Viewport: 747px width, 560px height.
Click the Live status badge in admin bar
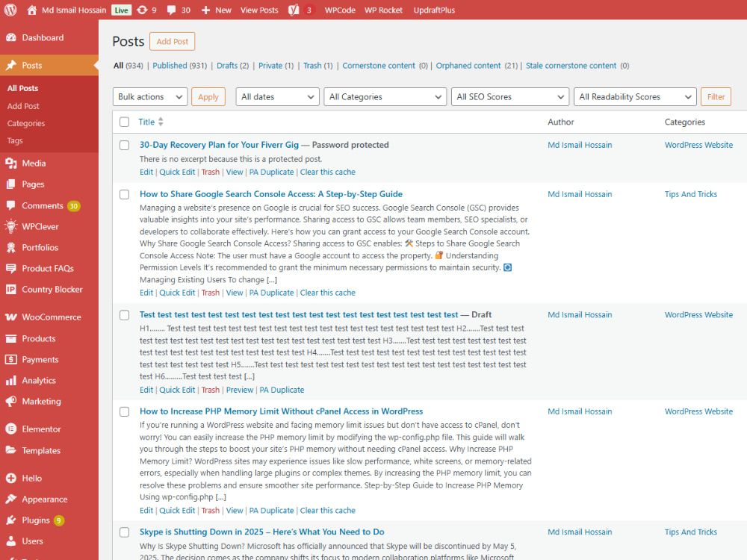122,10
